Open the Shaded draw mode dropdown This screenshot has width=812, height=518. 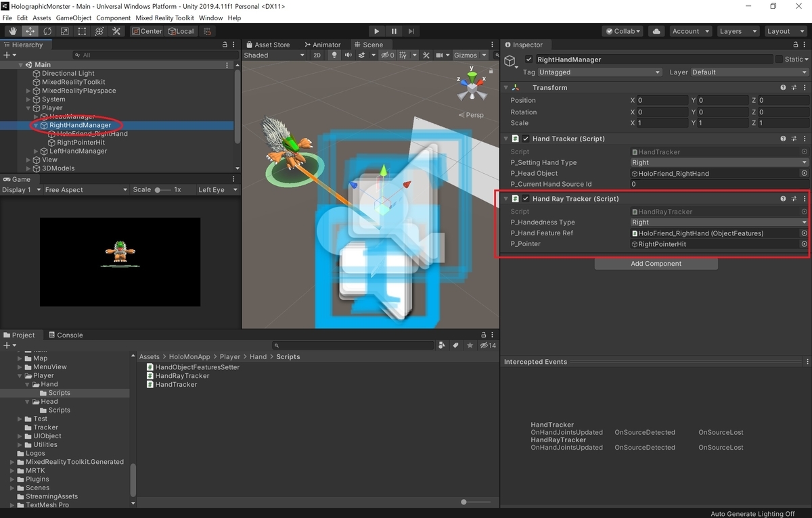point(274,55)
